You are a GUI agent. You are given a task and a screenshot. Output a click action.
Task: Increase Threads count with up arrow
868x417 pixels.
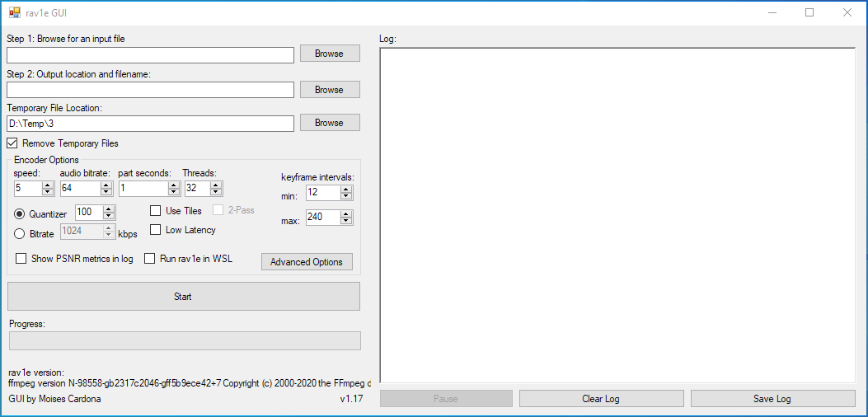(216, 185)
